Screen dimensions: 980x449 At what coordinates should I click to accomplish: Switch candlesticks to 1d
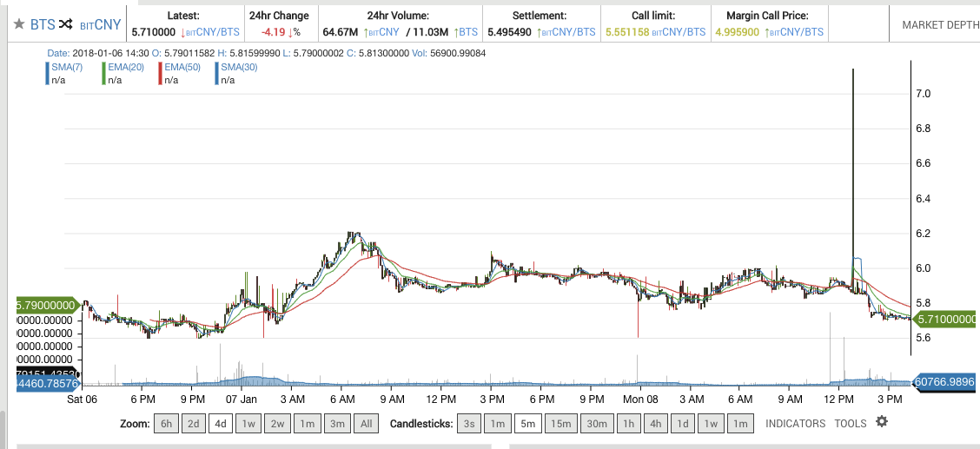[683, 424]
